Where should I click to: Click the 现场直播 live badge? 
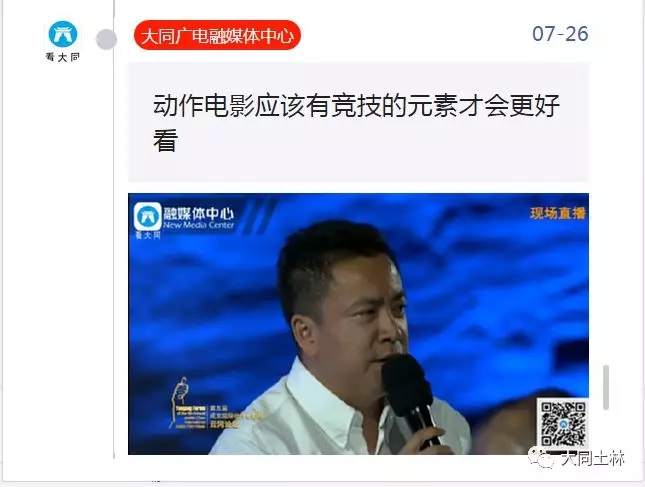pos(557,213)
